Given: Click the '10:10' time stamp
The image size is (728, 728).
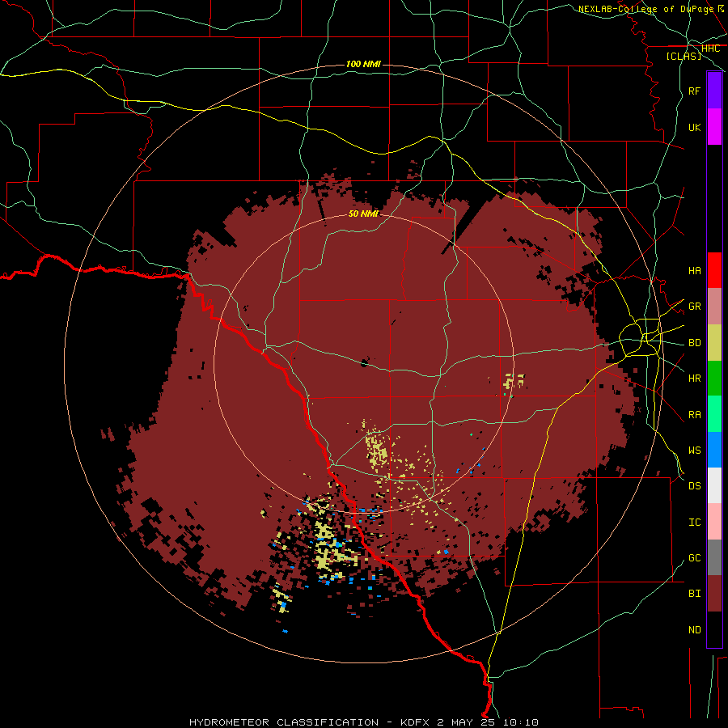Looking at the screenshot, I should (x=523, y=722).
